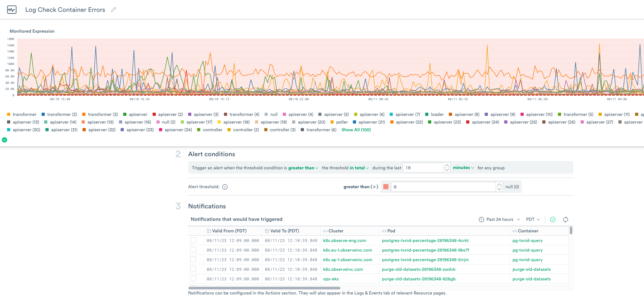Select checkbox for k8s.observeinc.com row

coord(193,269)
